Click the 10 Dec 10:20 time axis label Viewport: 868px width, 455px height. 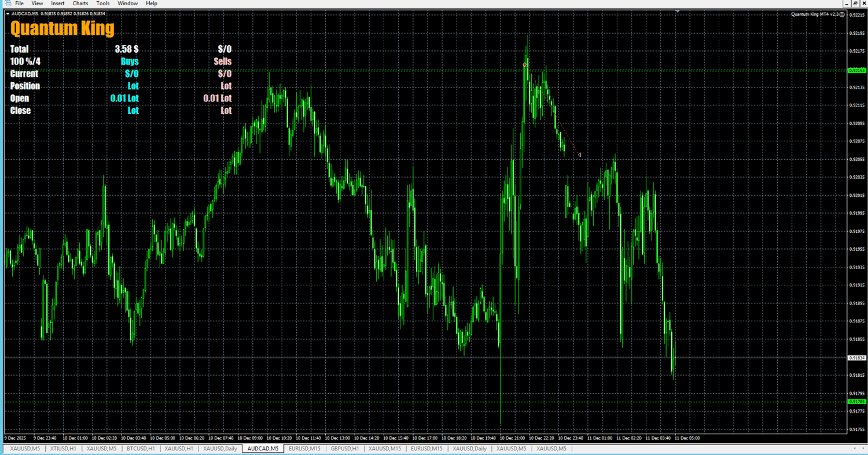(280, 438)
